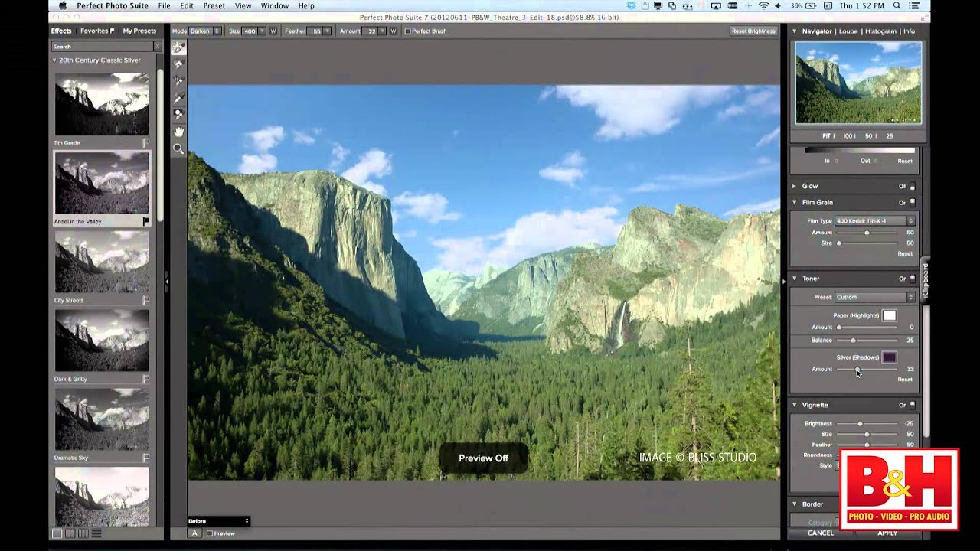Open Wi-Fi status in menu bar

point(763,5)
